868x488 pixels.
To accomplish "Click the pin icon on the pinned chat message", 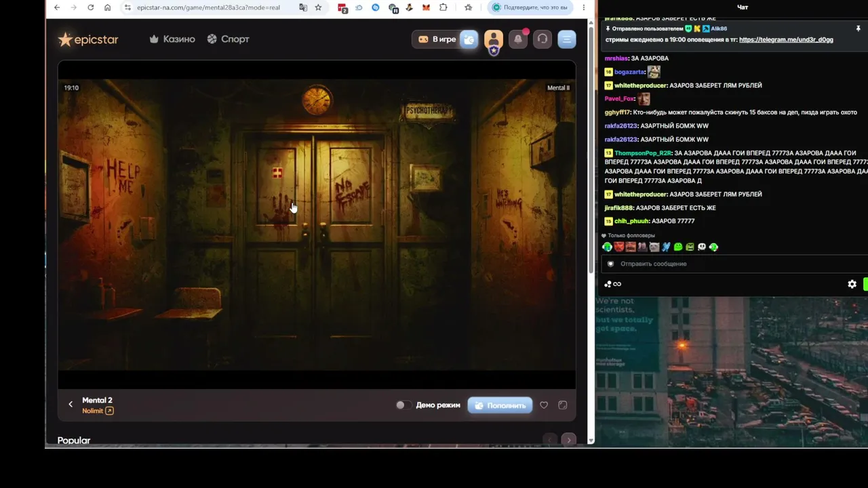I will [858, 28].
